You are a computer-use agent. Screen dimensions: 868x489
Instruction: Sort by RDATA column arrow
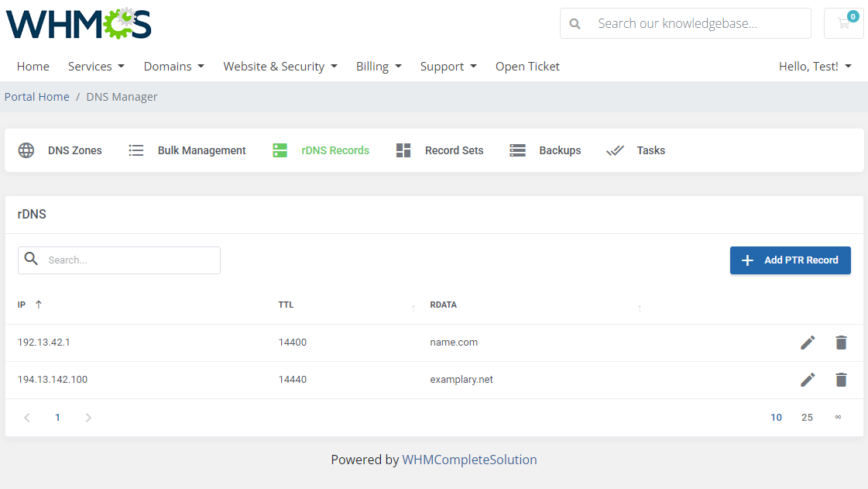click(x=640, y=308)
